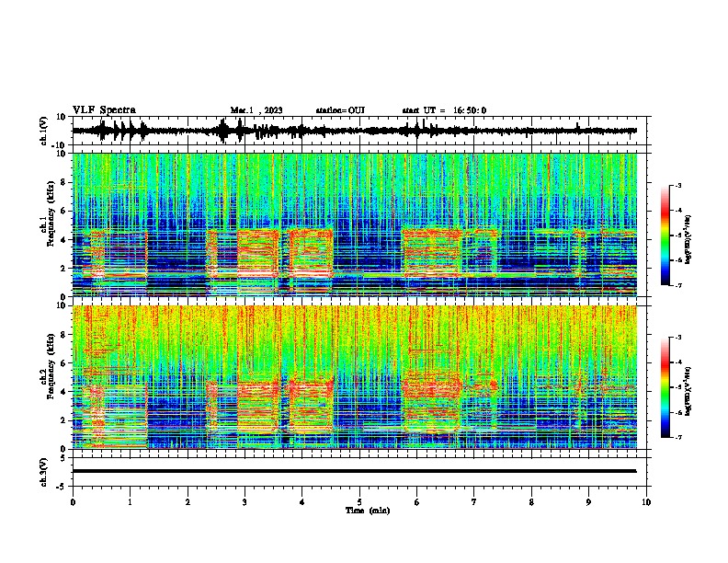This screenshot has height=563, width=728.
Task: Click time axis tick label '6'
Action: pos(417,502)
